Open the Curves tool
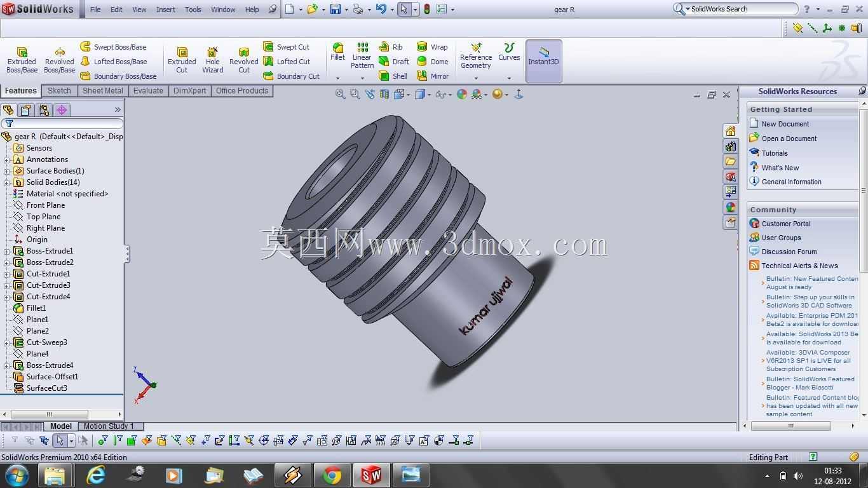Image resolution: width=868 pixels, height=488 pixels. tap(509, 52)
